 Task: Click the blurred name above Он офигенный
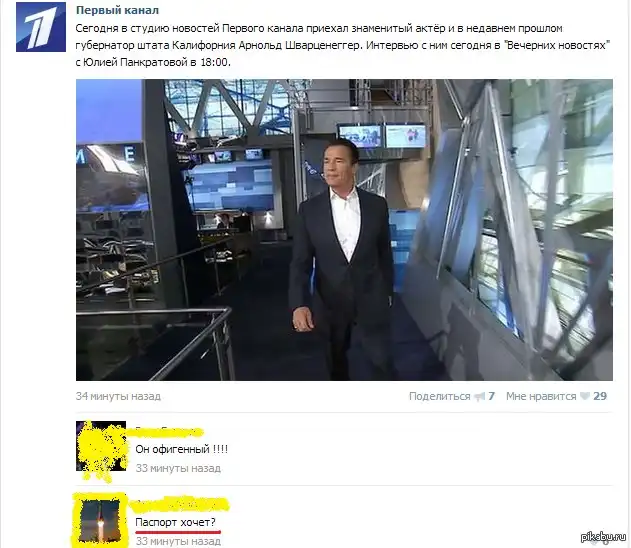click(x=169, y=432)
